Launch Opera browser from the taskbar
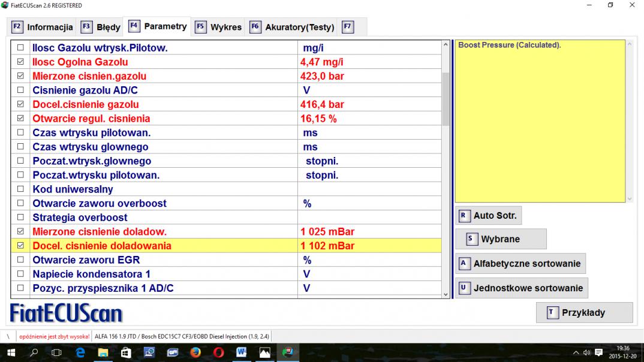644x362 pixels. tap(218, 352)
